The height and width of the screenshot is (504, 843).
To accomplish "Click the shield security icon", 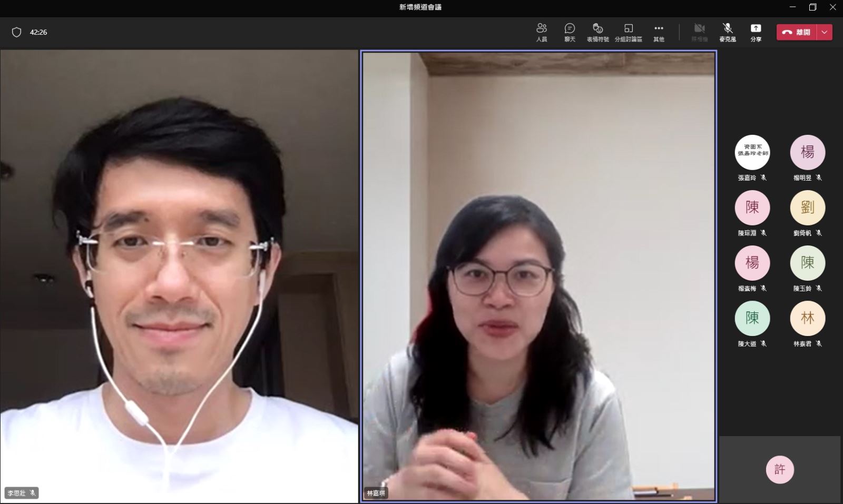I will click(16, 32).
